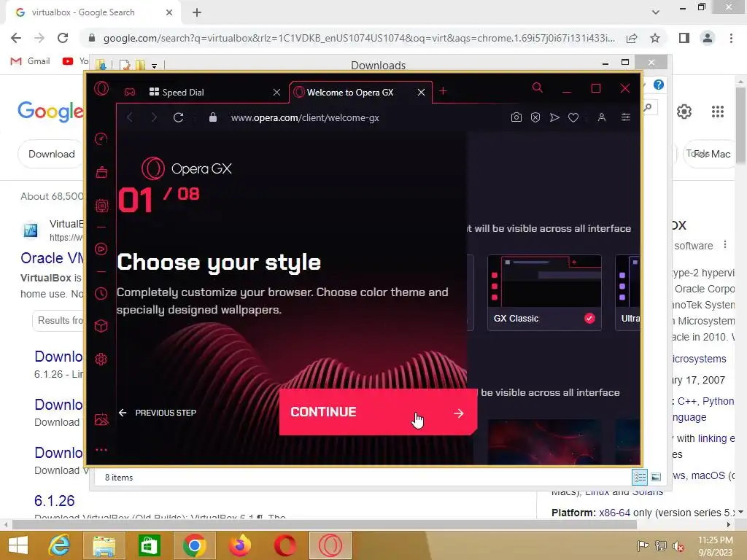Image resolution: width=747 pixels, height=560 pixels.
Task: Open Easy Setup sliders icon
Action: [x=626, y=117]
